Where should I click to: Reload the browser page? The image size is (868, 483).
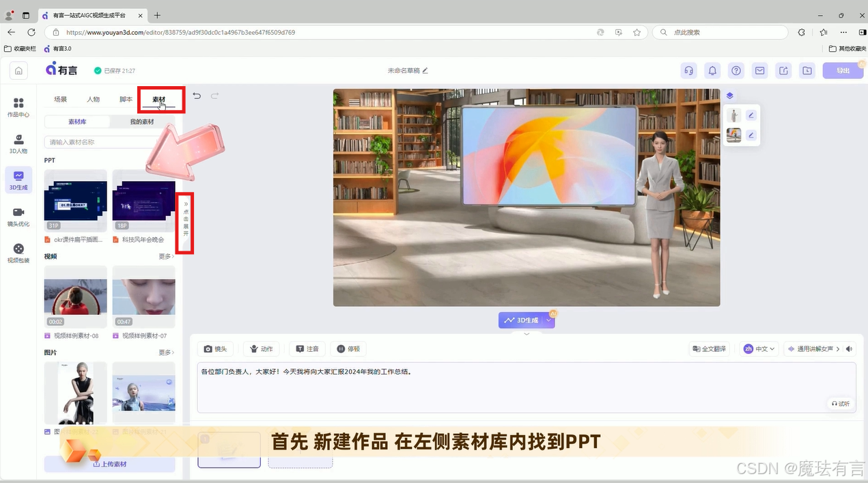[31, 32]
